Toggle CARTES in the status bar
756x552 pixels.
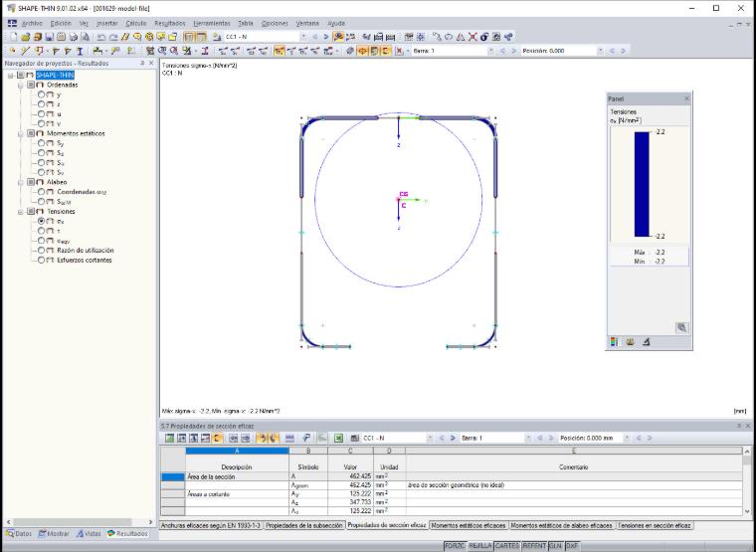507,546
